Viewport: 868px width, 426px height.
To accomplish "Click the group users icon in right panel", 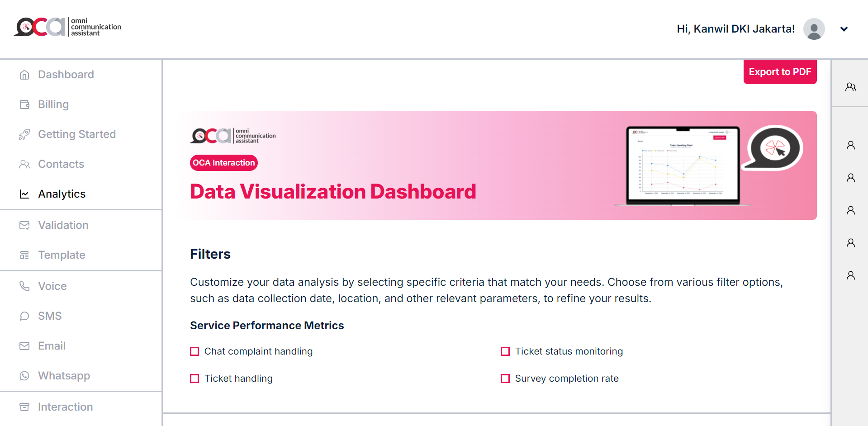I will [850, 87].
